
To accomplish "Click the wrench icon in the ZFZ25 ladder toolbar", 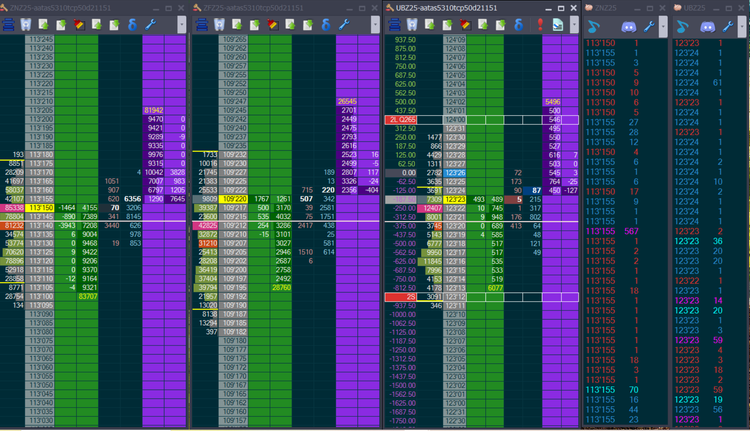I will pos(344,23).
